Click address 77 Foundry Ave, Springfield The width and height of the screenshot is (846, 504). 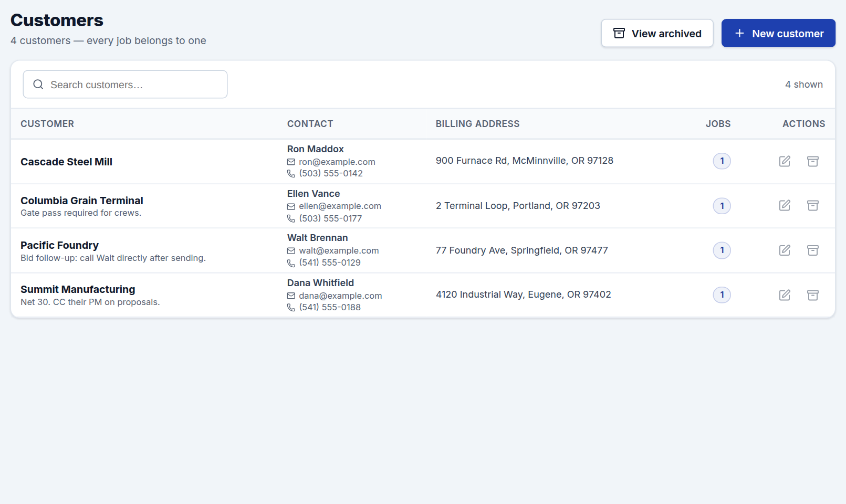point(522,250)
